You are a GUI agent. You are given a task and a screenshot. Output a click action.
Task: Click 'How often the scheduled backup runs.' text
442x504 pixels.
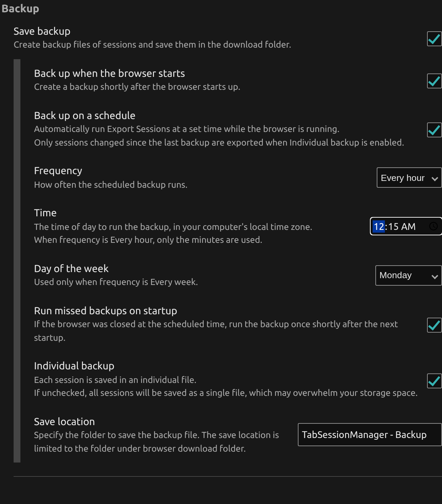[111, 185]
